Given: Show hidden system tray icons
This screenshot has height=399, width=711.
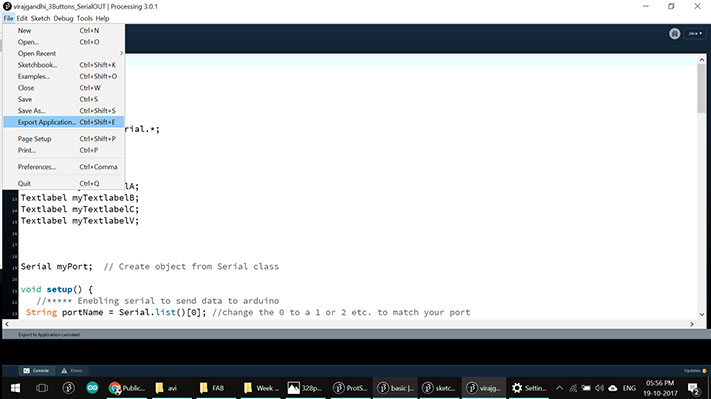Looking at the screenshot, I should [560, 388].
